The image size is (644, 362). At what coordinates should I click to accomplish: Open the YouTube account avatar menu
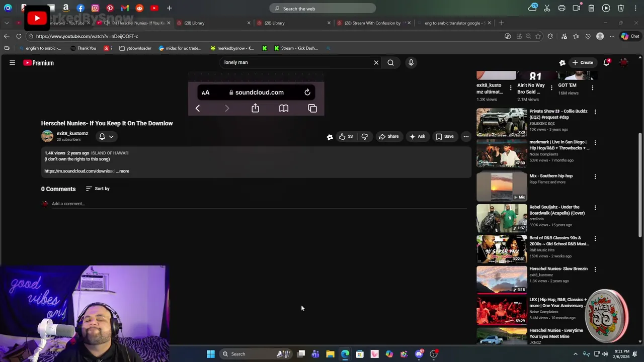624,62
